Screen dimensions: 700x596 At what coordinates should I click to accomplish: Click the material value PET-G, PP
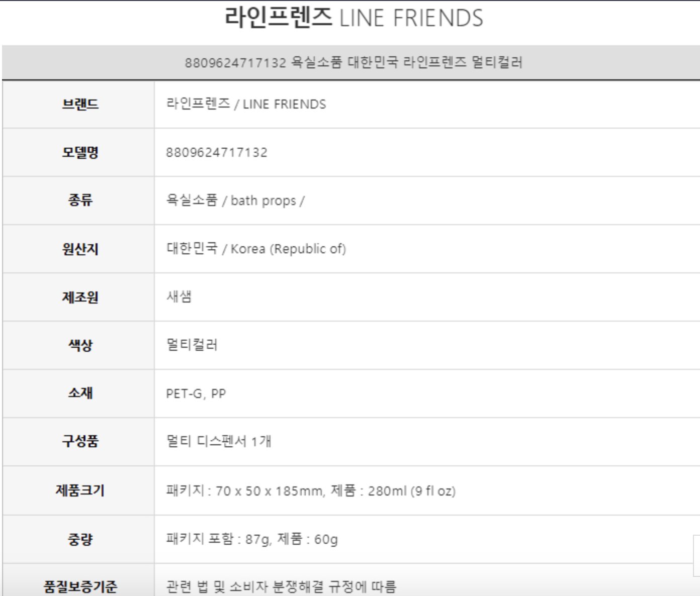point(196,393)
